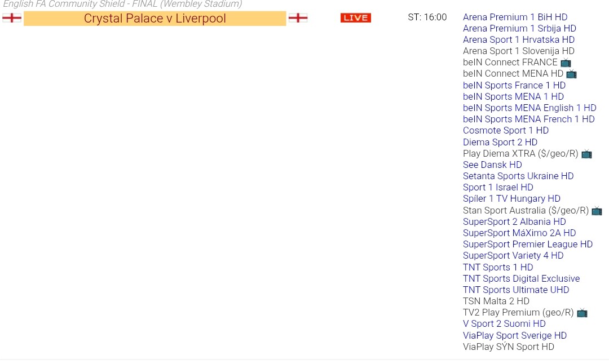The height and width of the screenshot is (364, 609).
Task: Click the TV icon next to Play Diema XTRA
Action: [x=586, y=154]
